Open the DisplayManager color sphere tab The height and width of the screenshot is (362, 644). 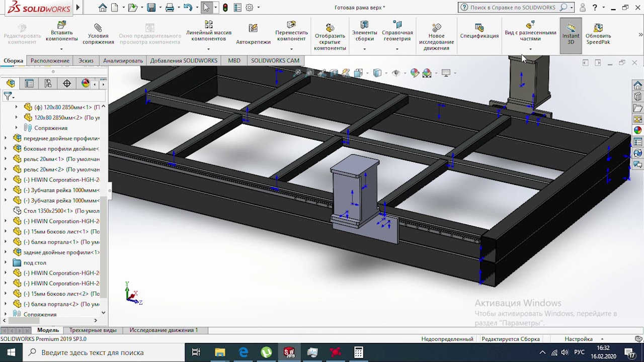(86, 83)
